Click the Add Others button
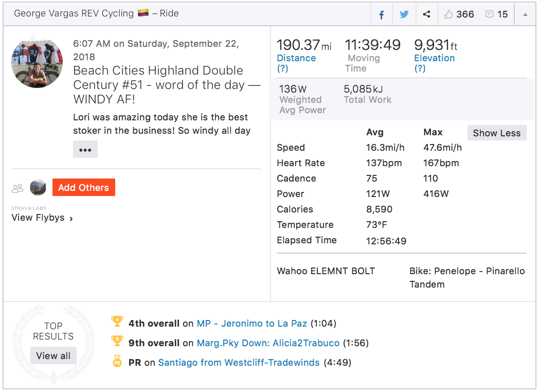The height and width of the screenshot is (392, 539). [83, 188]
